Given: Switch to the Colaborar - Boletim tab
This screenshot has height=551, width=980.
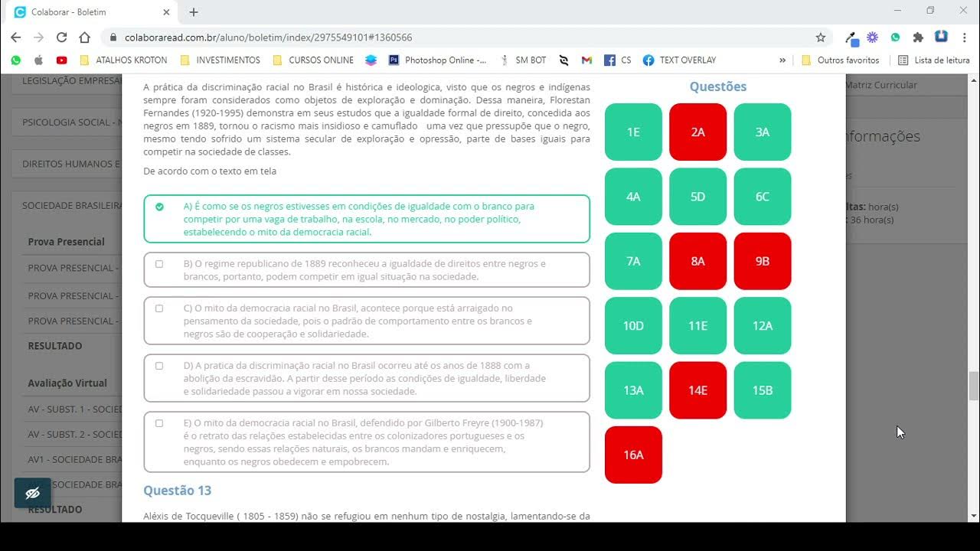Looking at the screenshot, I should coord(92,12).
